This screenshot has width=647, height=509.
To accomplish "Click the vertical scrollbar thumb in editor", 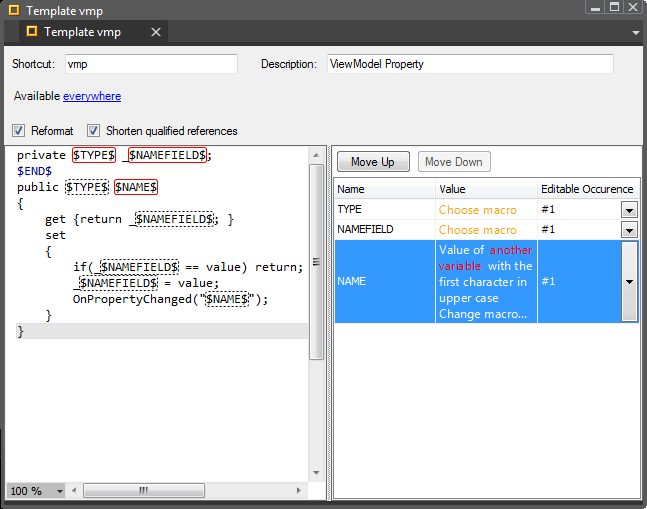I will pyautogui.click(x=316, y=262).
